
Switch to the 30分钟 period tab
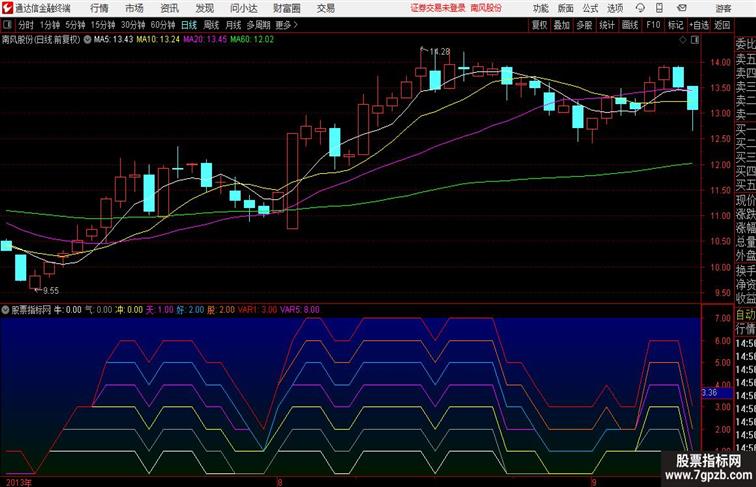[x=133, y=25]
